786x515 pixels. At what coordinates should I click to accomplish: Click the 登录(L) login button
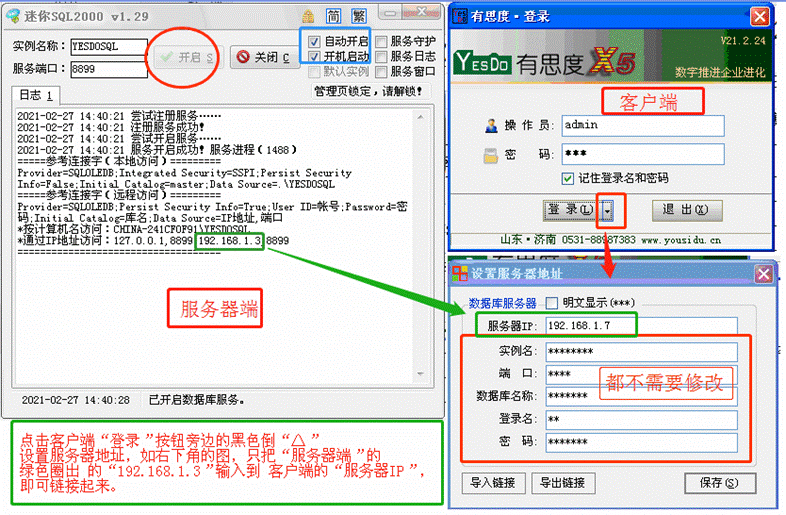pos(572,211)
